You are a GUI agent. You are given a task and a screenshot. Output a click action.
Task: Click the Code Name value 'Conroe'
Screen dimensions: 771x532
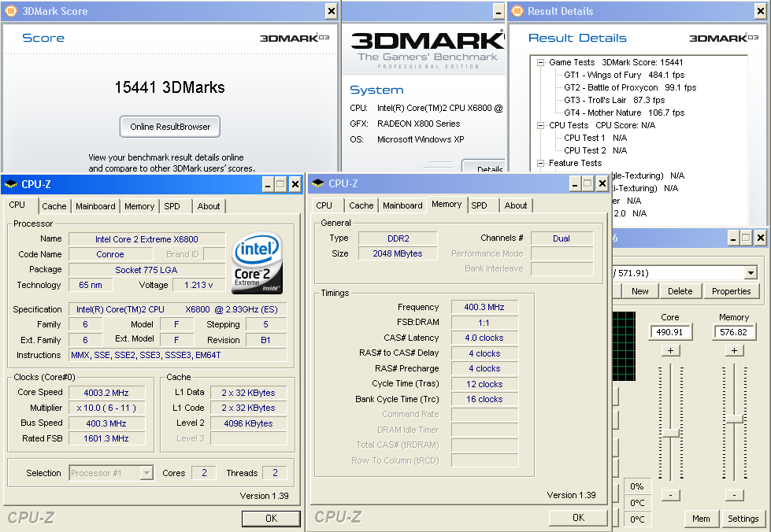110,254
